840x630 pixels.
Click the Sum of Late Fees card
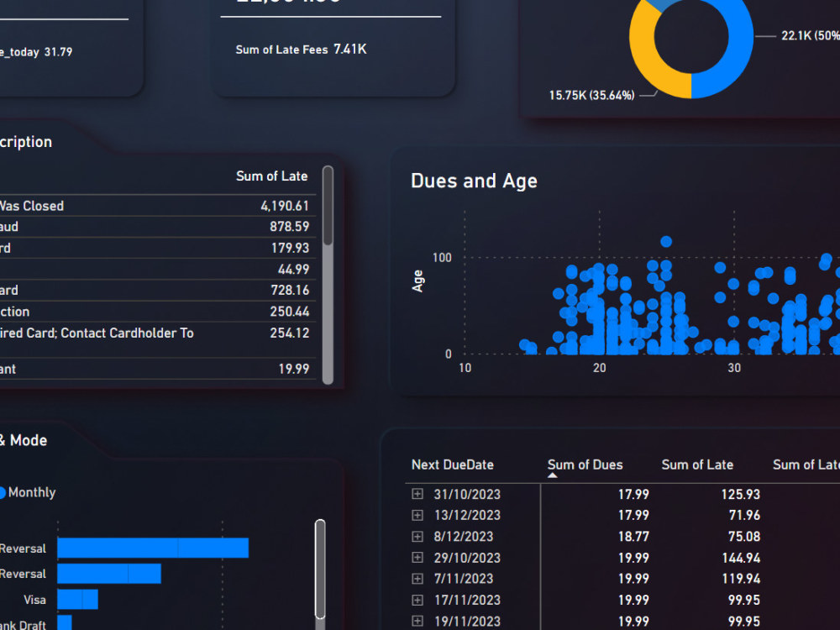click(300, 50)
